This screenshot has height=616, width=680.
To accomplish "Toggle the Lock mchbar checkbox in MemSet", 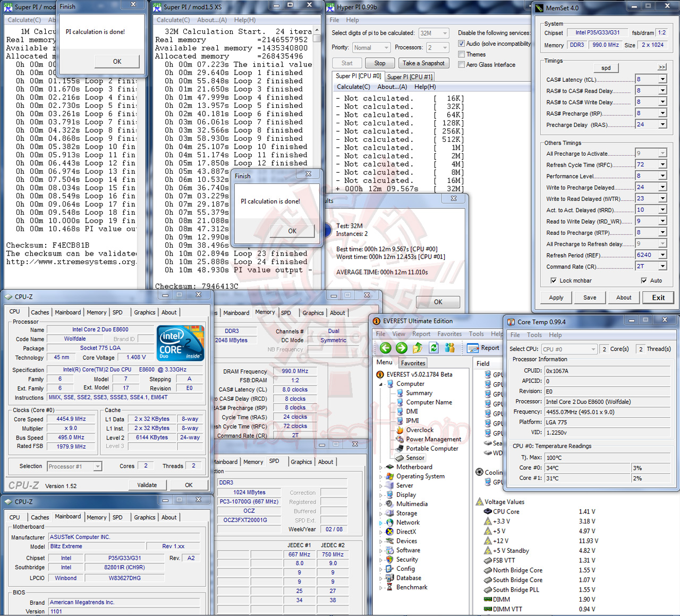I will [554, 281].
